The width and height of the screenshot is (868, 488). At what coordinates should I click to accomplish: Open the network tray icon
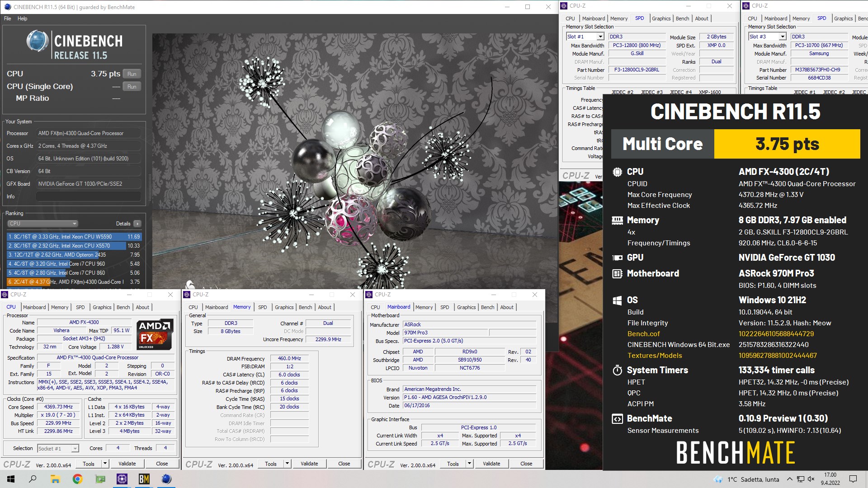click(800, 479)
